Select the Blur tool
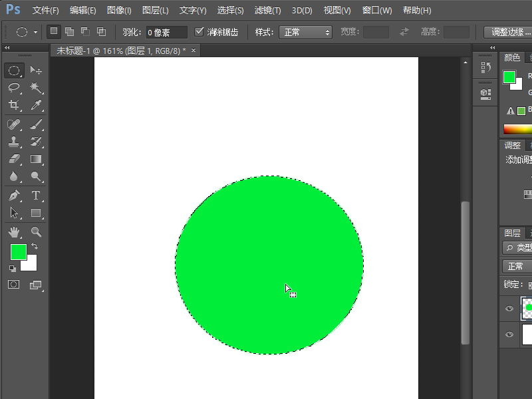 pos(14,176)
